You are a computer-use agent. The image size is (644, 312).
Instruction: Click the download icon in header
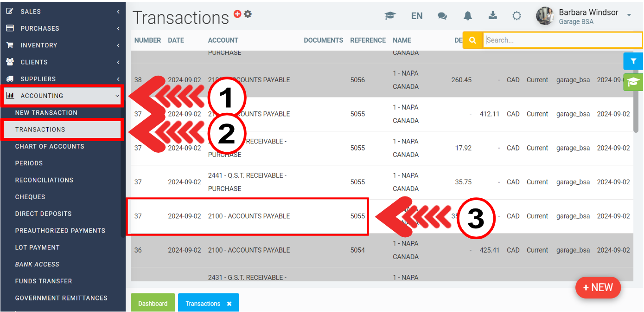pos(493,16)
